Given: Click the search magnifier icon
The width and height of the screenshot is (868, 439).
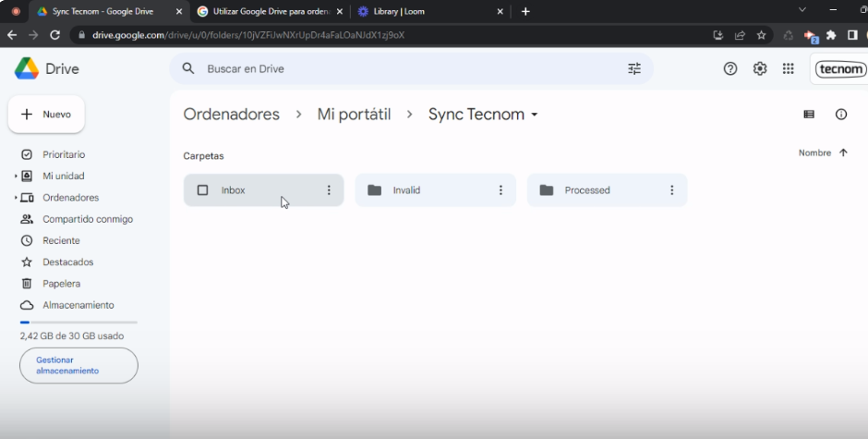Looking at the screenshot, I should tap(188, 68).
